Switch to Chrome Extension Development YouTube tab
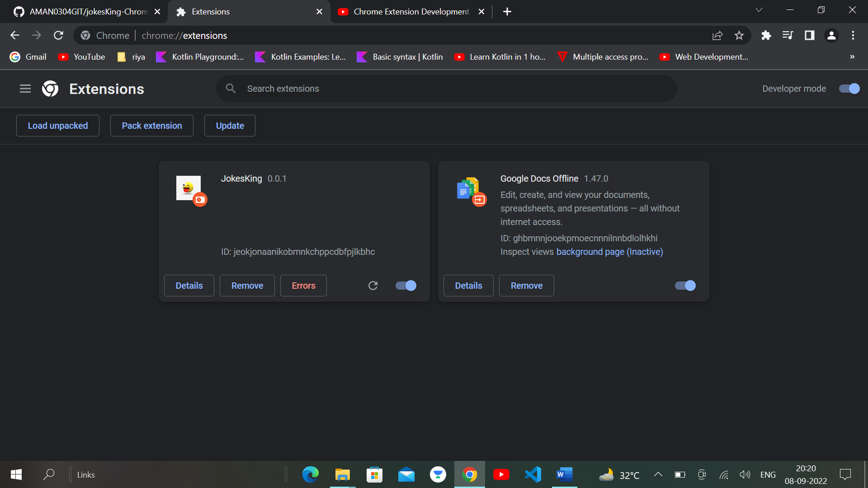Image resolution: width=868 pixels, height=488 pixels. pos(411,12)
